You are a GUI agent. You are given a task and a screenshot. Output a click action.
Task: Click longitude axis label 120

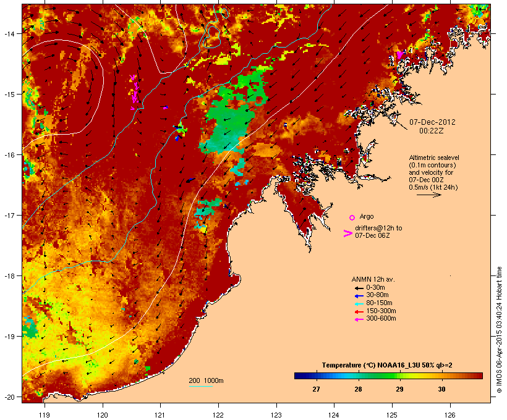click(x=103, y=415)
